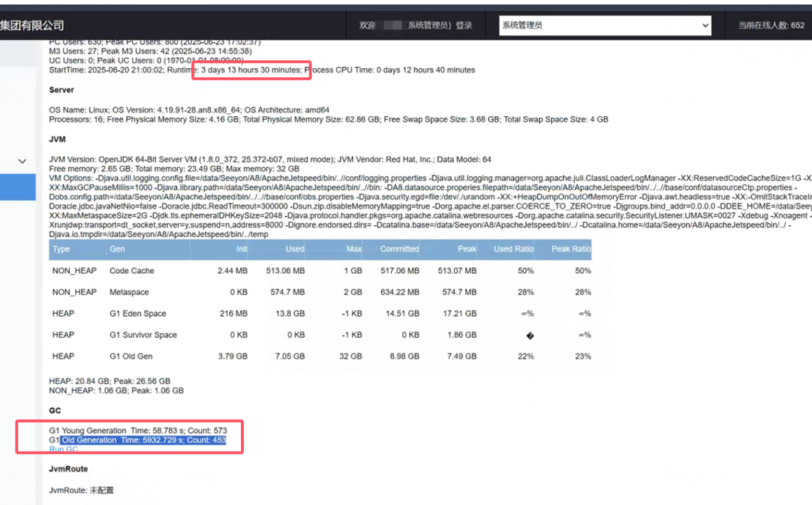Click the 22% used ratio value
Screen dimensions: 812x505
point(525,356)
